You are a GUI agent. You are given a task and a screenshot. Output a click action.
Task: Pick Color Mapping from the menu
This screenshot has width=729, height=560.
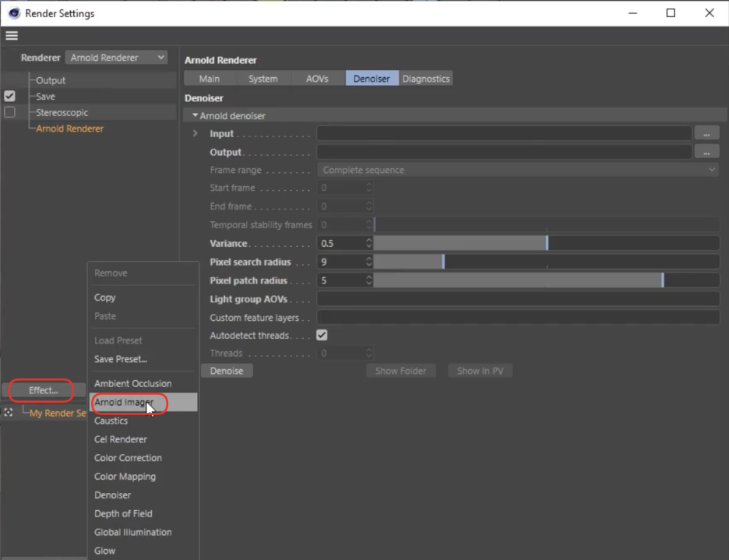click(143, 477)
